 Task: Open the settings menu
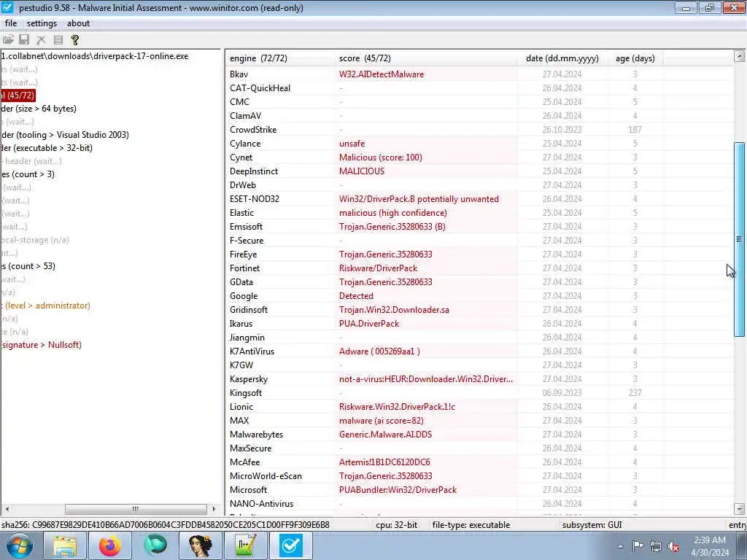tap(42, 23)
